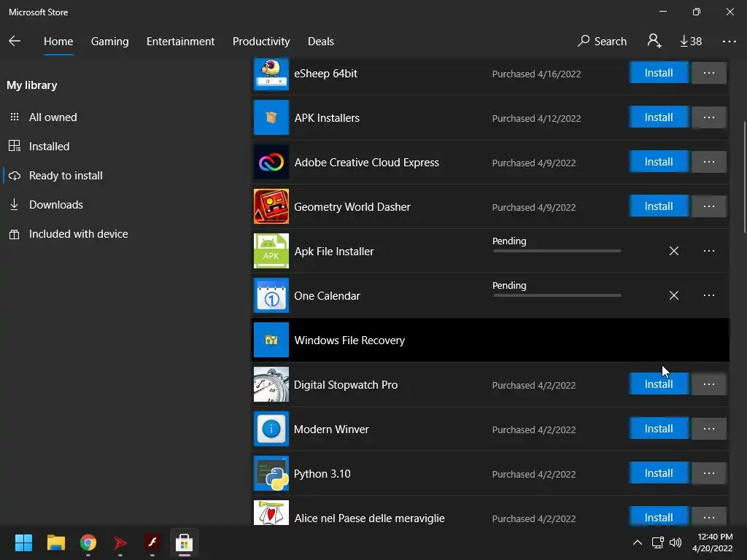Image resolution: width=747 pixels, height=560 pixels.
Task: Open Google Chrome from the taskbar
Action: click(x=88, y=542)
